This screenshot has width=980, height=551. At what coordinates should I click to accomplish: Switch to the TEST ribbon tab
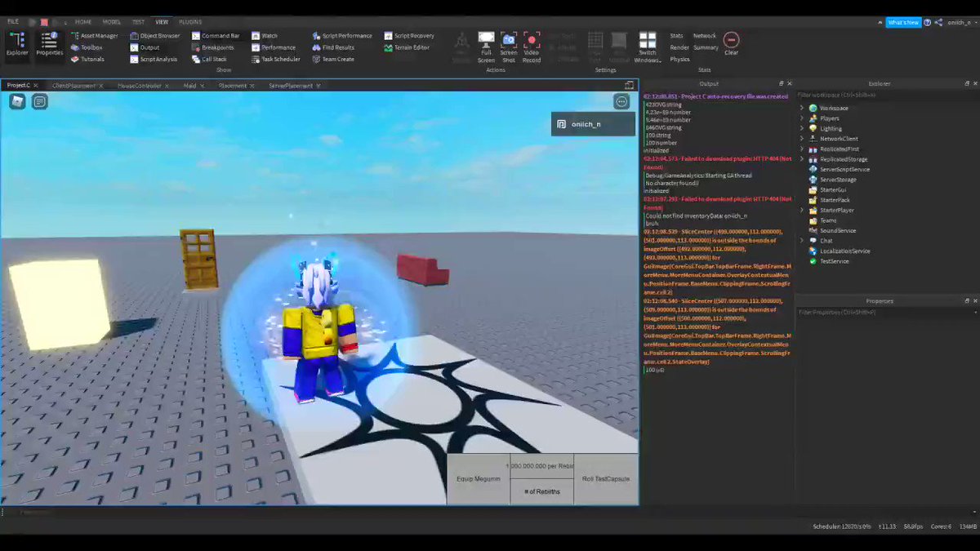coord(138,22)
